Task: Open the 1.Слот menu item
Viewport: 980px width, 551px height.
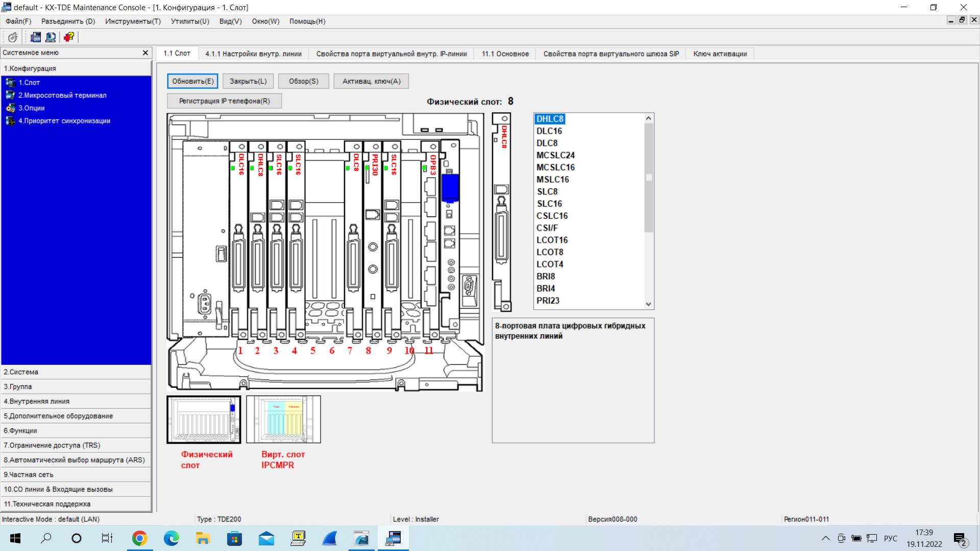Action: click(29, 83)
